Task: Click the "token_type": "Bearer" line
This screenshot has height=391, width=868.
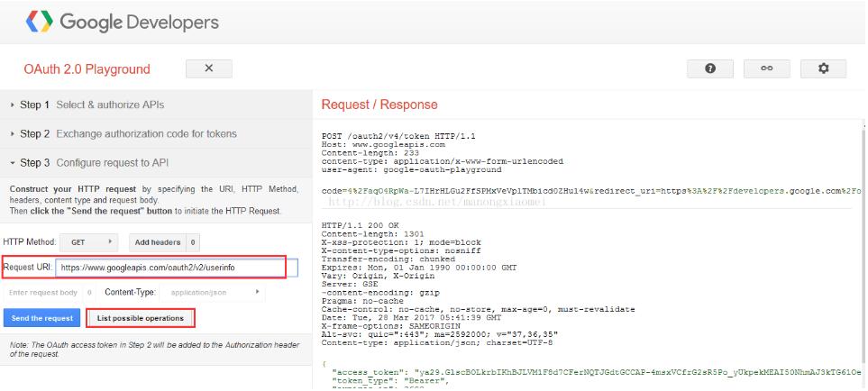Action: point(390,381)
